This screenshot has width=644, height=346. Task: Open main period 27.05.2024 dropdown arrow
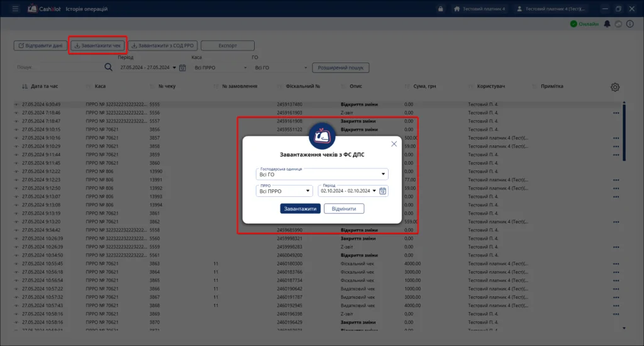(x=174, y=67)
